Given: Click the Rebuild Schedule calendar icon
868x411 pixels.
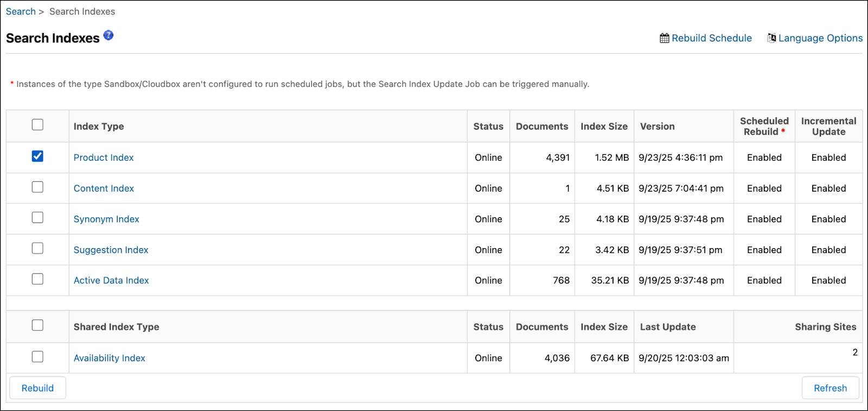Looking at the screenshot, I should [664, 38].
